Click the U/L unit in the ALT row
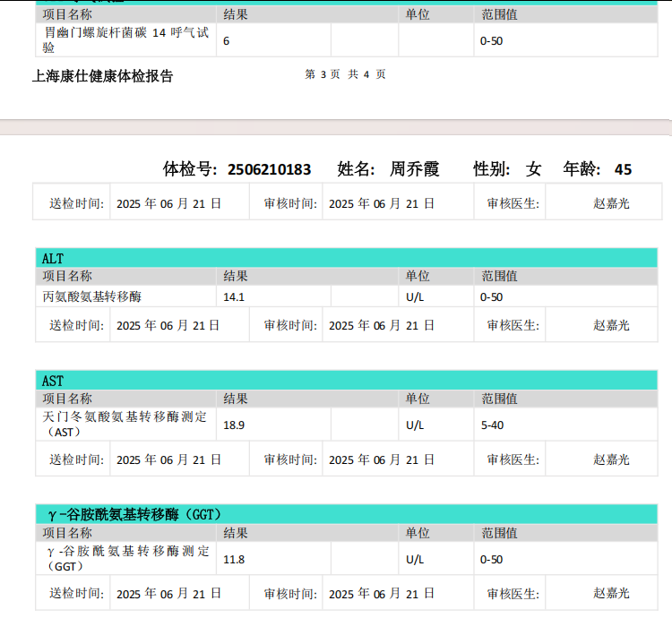Screen dimensions: 672x618 (x=415, y=296)
